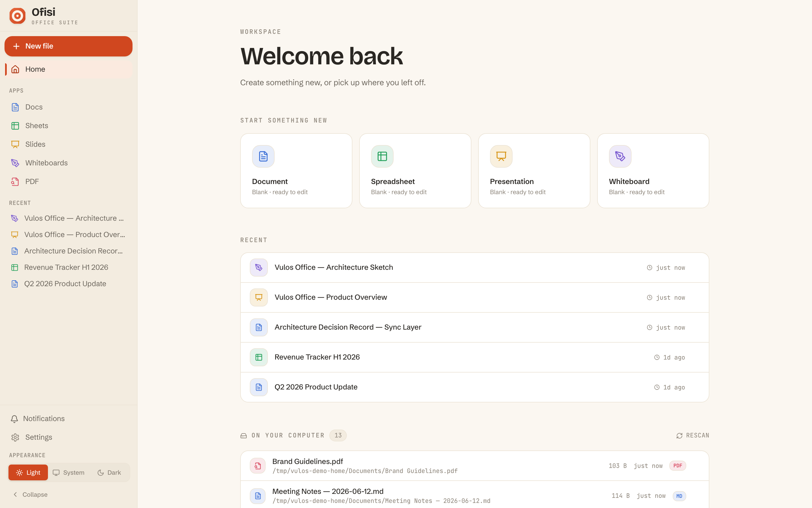Go to Home in sidebar
The image size is (812, 508).
69,69
